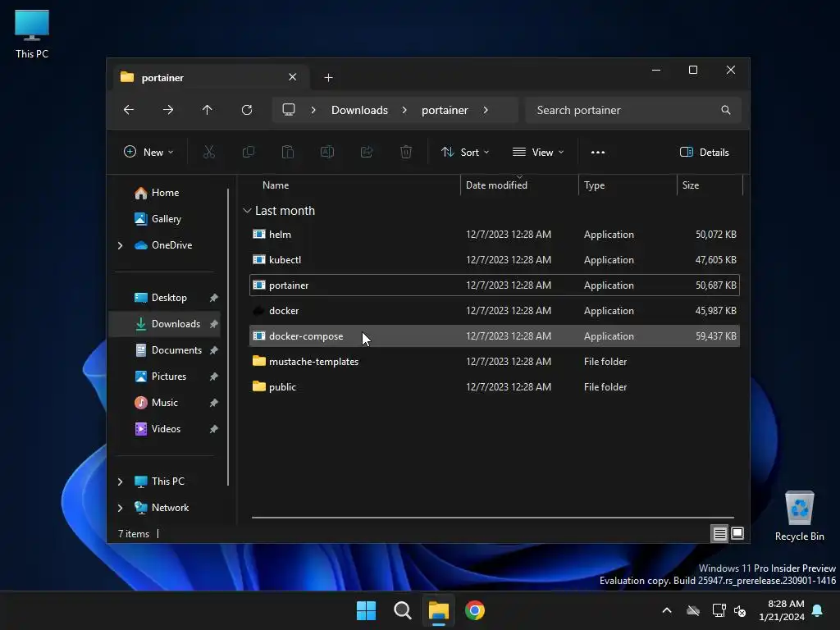The height and width of the screenshot is (630, 840).
Task: Click Downloads in the address breadcrumb
Action: [x=359, y=110]
